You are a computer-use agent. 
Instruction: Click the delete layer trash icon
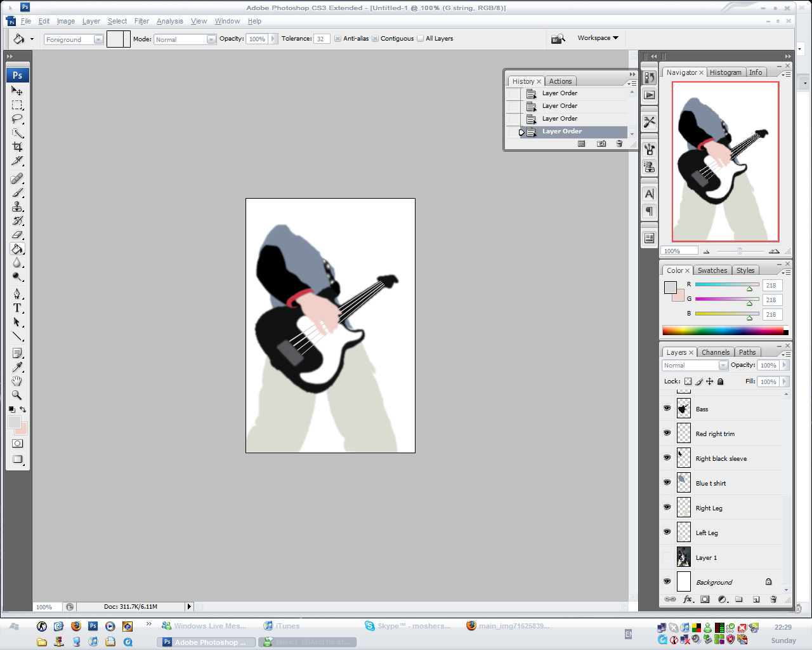pyautogui.click(x=773, y=599)
